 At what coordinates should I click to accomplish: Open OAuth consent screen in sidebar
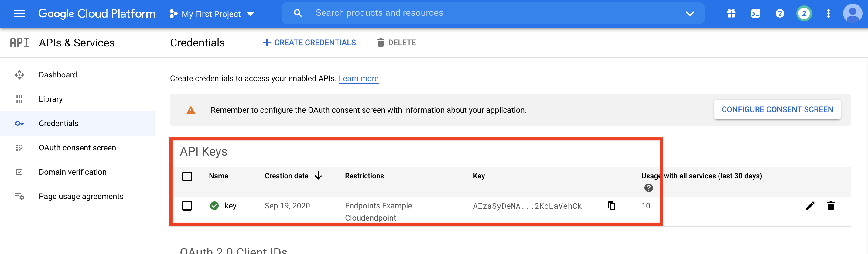tap(77, 148)
